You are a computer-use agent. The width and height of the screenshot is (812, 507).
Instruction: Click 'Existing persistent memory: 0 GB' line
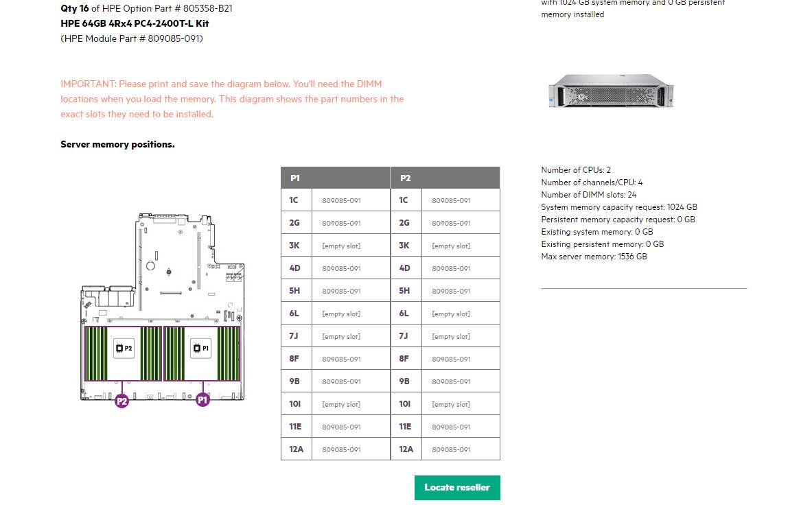(x=602, y=244)
